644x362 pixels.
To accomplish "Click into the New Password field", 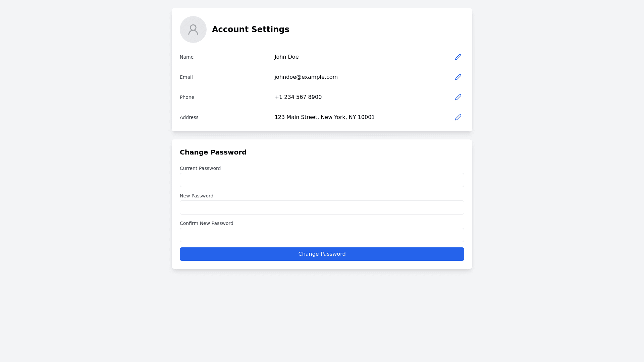I will tap(322, 207).
